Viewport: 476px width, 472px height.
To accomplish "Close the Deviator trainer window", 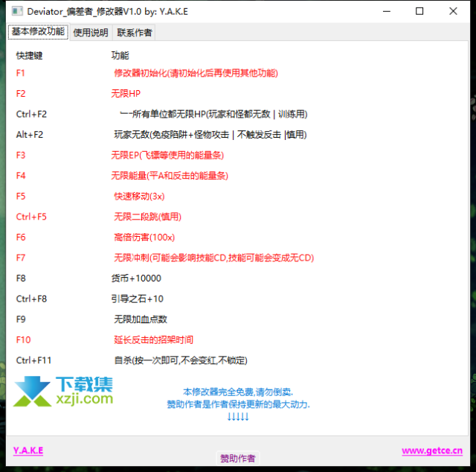I will click(x=453, y=12).
